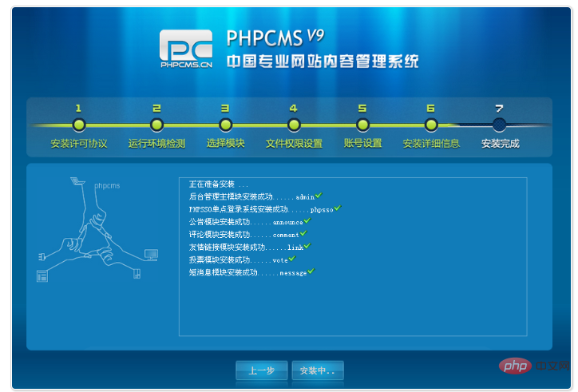The width and height of the screenshot is (578, 392).
Task: Select the 安装完成 step label
Action: pyautogui.click(x=501, y=144)
